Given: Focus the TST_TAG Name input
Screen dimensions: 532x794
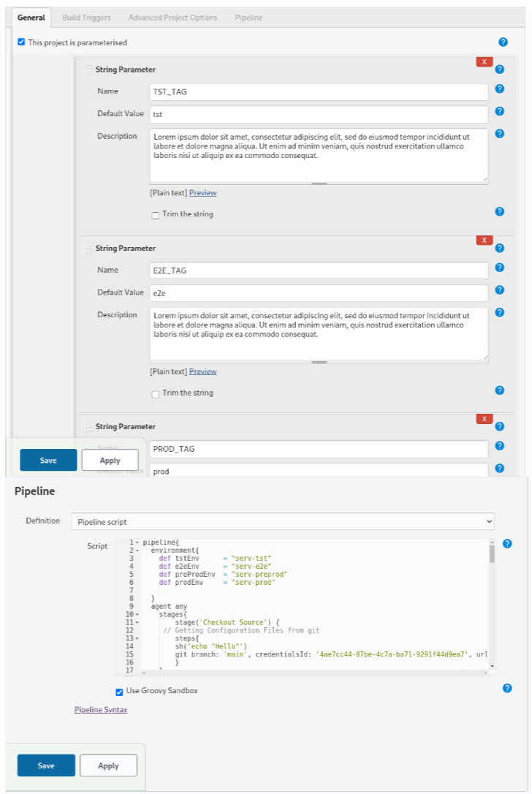Looking at the screenshot, I should click(x=319, y=92).
